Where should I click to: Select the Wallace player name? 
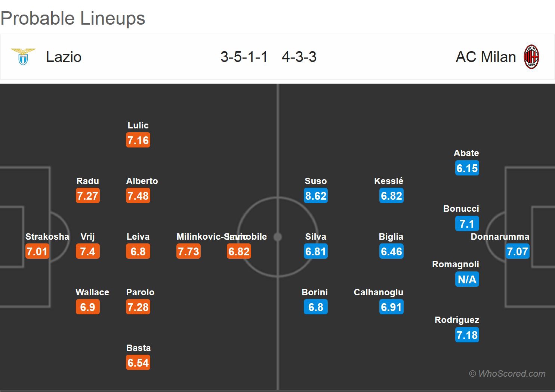(92, 292)
